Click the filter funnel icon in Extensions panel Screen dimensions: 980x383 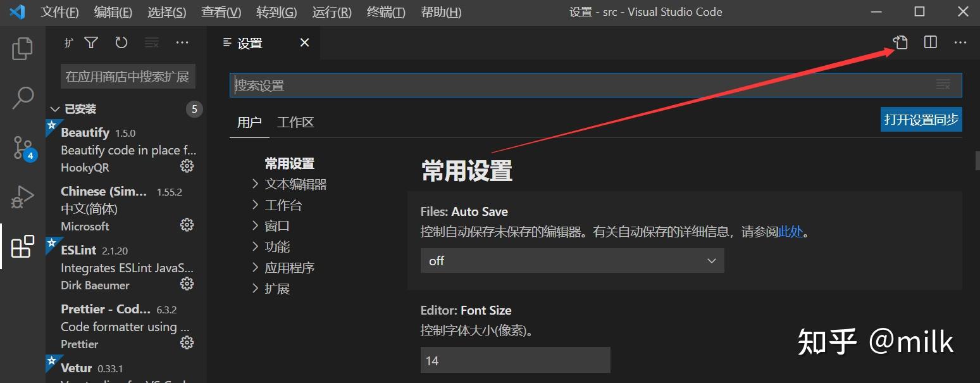pyautogui.click(x=91, y=42)
